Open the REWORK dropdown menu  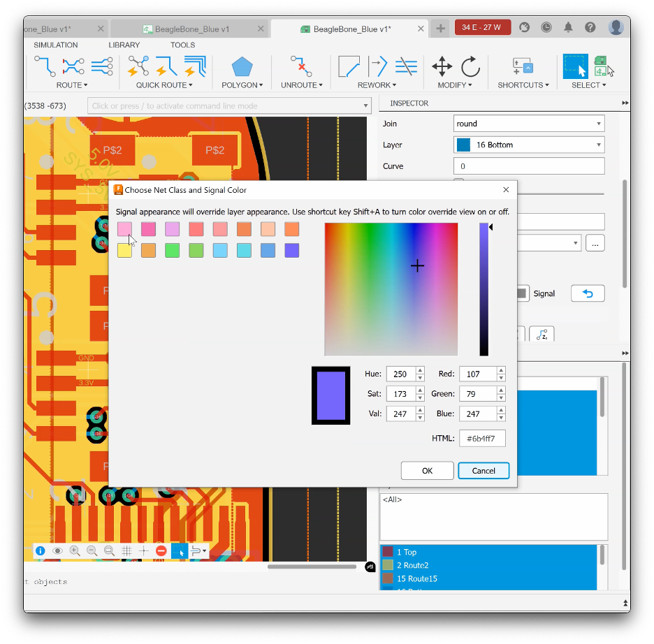pyautogui.click(x=377, y=85)
